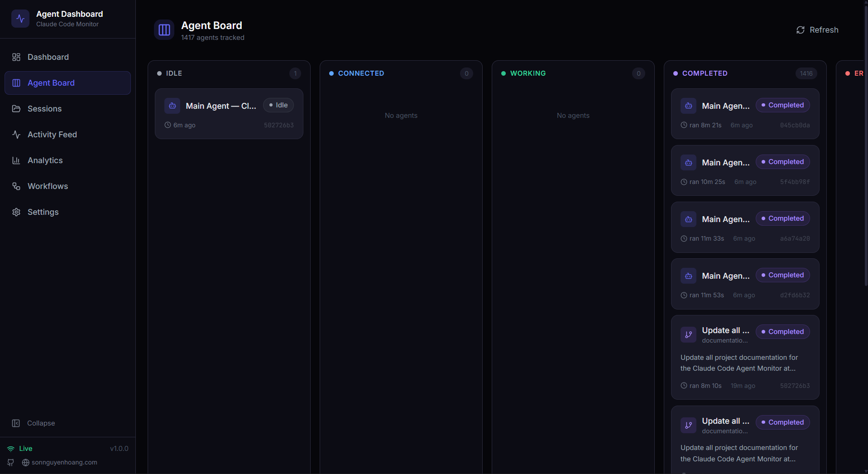This screenshot has height=474, width=868.
Task: Open the idle Main Agent — Cl... card
Action: (x=229, y=114)
